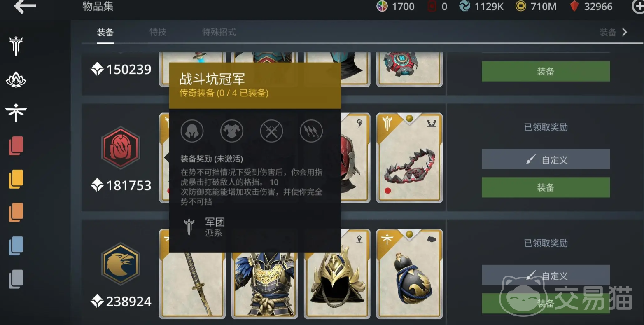
Task: Select the Heralds dragonfly faction icon in sidebar
Action: [x=16, y=112]
